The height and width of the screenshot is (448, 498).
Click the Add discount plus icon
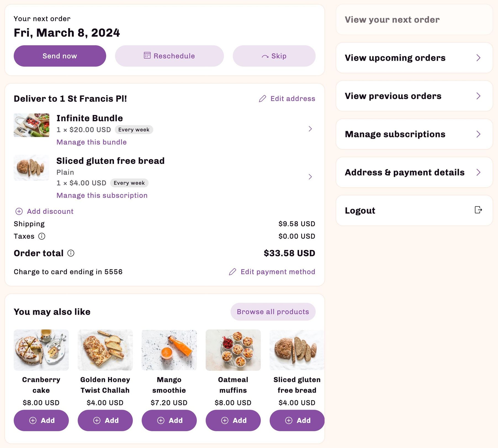[x=19, y=212]
